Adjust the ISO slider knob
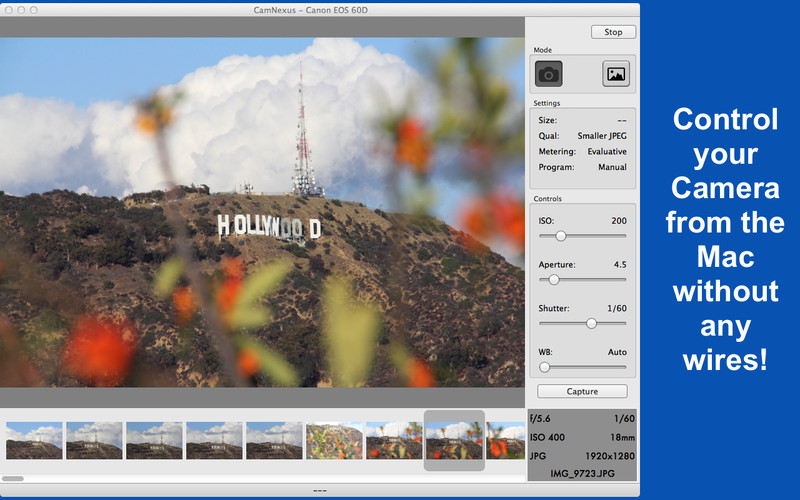The image size is (800, 500). [x=561, y=236]
